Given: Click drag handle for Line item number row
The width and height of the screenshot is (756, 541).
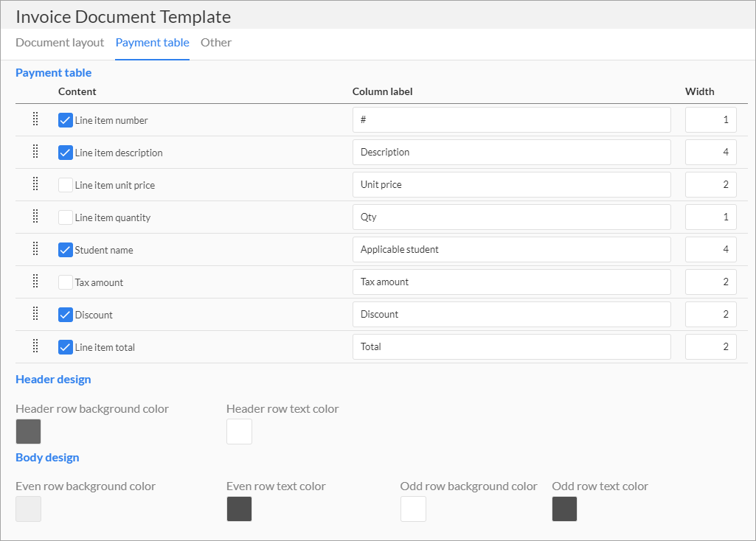Looking at the screenshot, I should [35, 119].
